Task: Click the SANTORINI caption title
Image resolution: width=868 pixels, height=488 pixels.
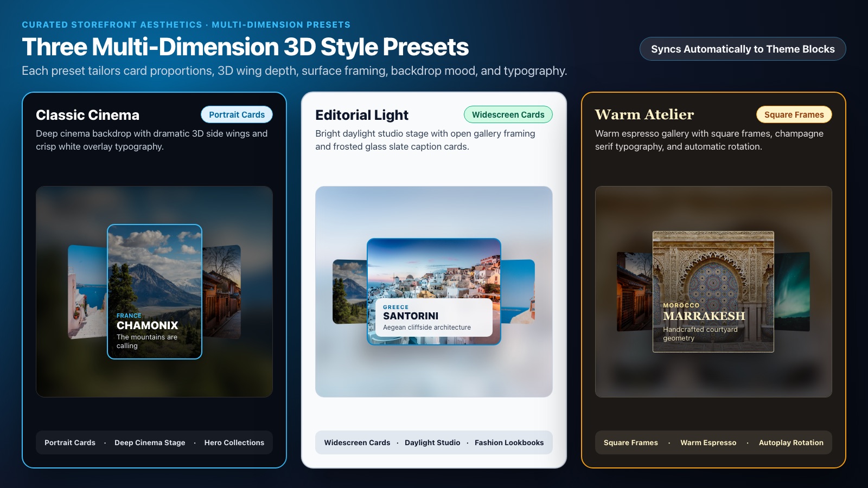Action: coord(411,316)
